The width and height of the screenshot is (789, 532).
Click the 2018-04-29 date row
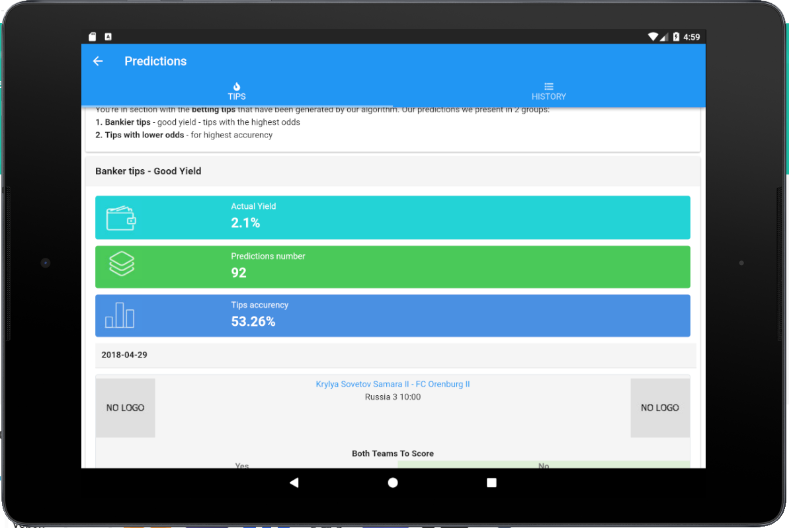(x=395, y=355)
